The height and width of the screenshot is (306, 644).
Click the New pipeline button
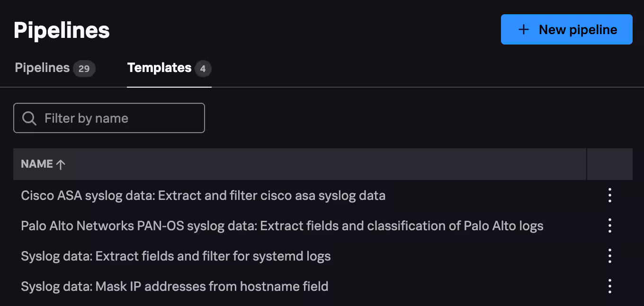point(566,29)
